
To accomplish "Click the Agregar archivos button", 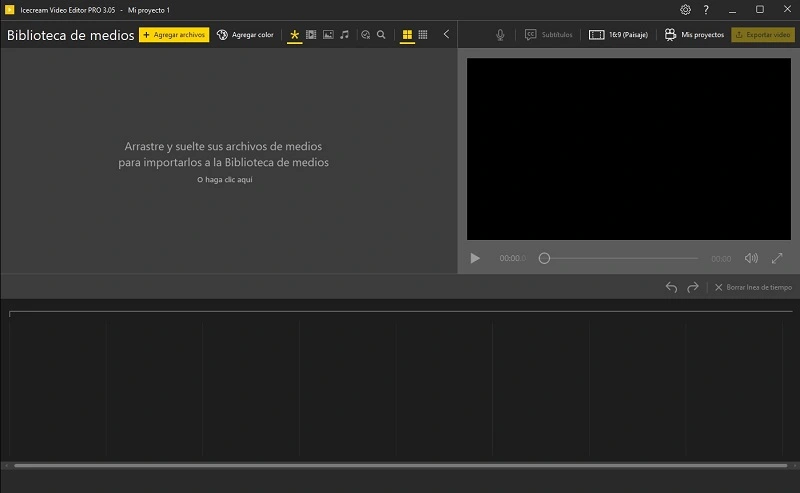I will tap(174, 35).
